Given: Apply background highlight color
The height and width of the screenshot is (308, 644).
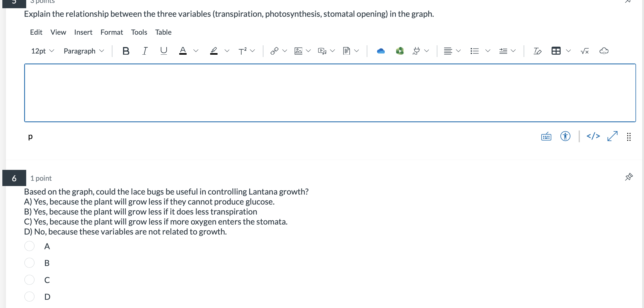Looking at the screenshot, I should (x=214, y=51).
